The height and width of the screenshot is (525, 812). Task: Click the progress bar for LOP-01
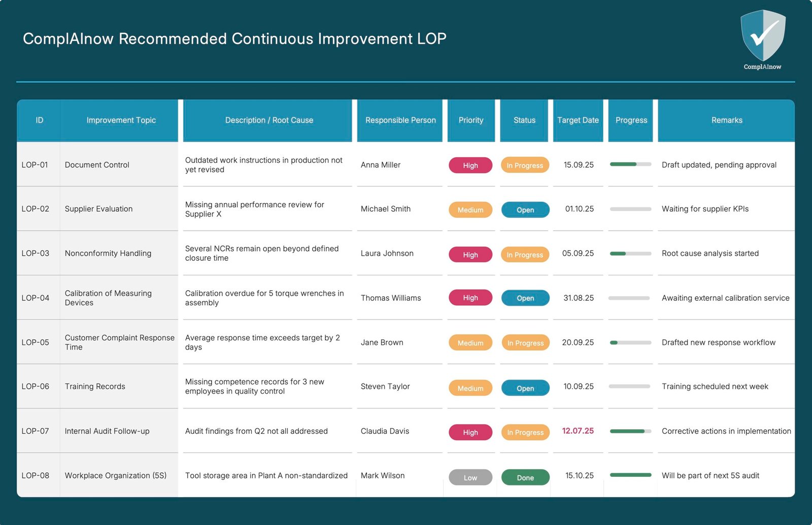coord(630,164)
